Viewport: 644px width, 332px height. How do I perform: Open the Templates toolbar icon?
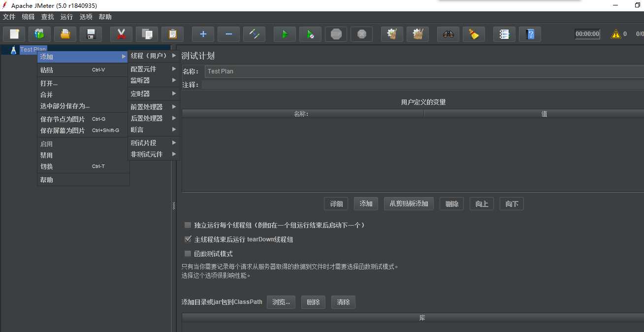point(39,34)
